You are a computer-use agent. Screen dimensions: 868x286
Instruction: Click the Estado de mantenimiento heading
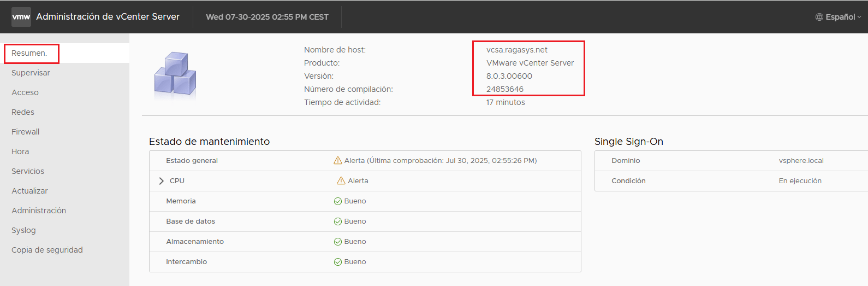210,142
